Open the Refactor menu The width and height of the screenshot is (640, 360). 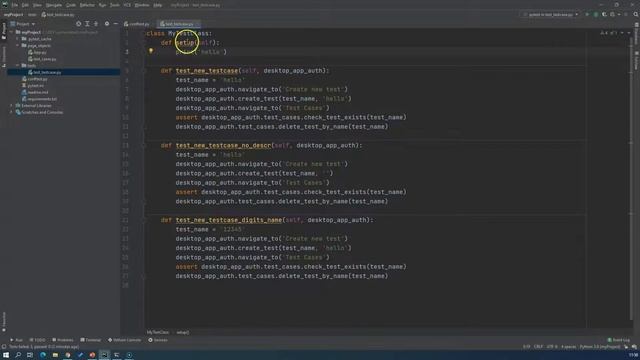pos(87,5)
